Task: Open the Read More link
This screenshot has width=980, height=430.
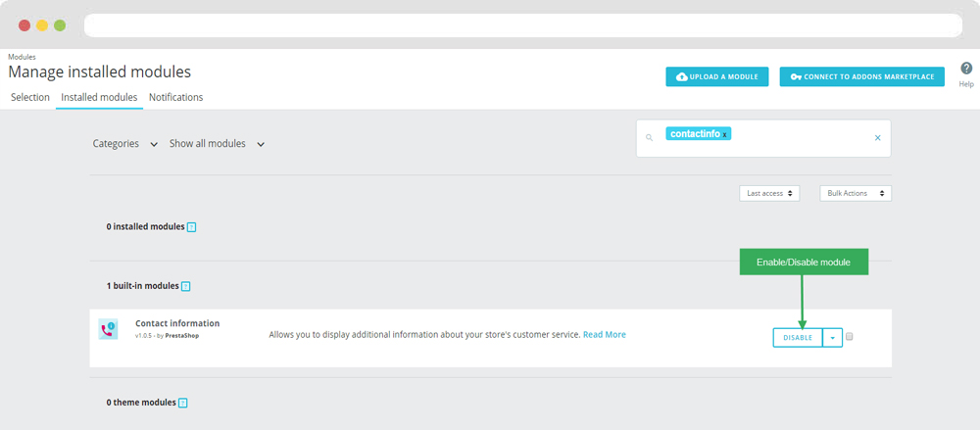Action: tap(604, 335)
